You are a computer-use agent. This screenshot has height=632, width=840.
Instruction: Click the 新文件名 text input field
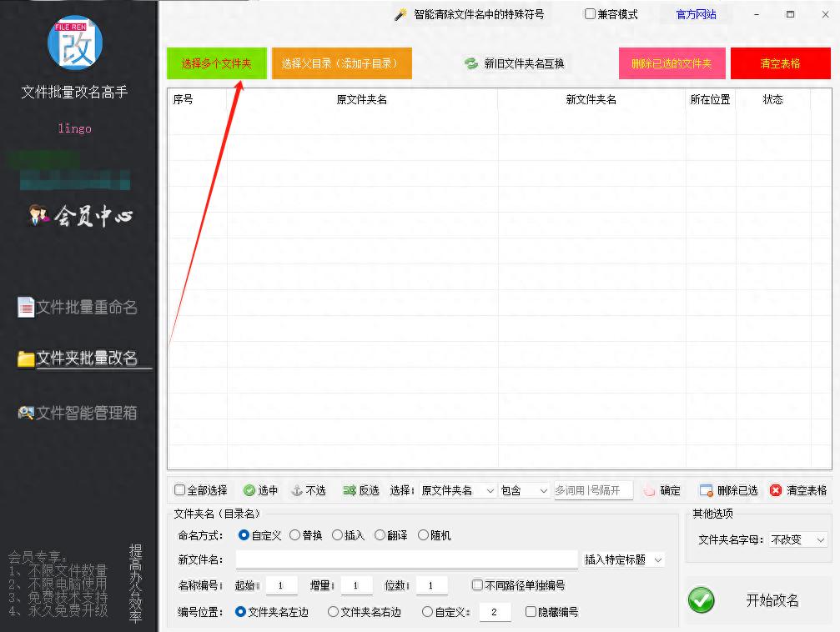[406, 559]
